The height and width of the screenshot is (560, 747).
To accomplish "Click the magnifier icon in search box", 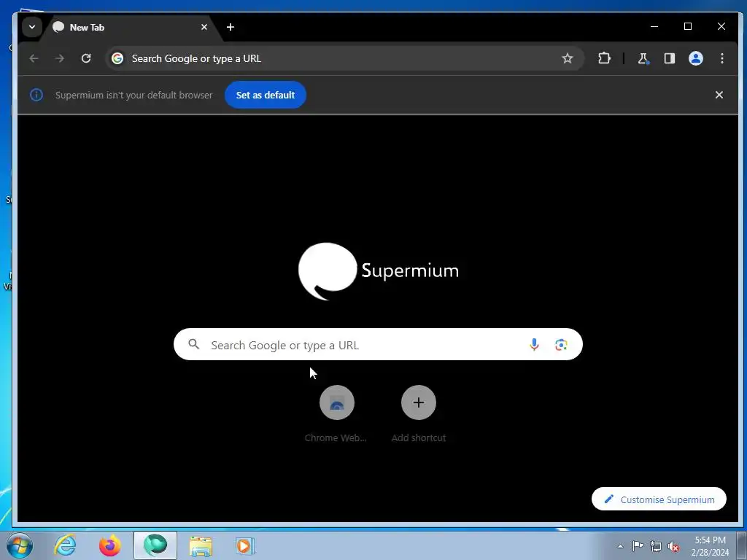I will tap(193, 344).
